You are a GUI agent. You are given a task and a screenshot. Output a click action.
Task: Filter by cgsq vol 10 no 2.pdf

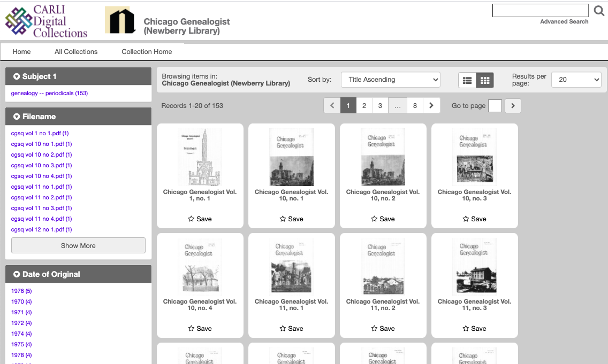point(42,154)
